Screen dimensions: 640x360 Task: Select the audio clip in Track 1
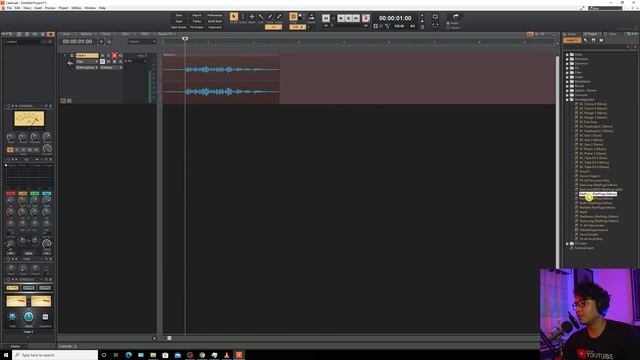point(221,80)
